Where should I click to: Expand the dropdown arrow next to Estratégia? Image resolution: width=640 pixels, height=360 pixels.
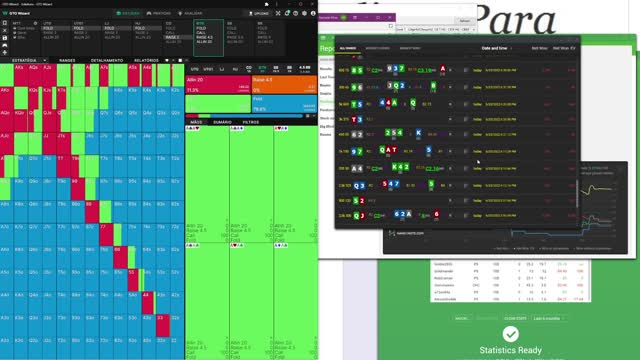pos(44,60)
